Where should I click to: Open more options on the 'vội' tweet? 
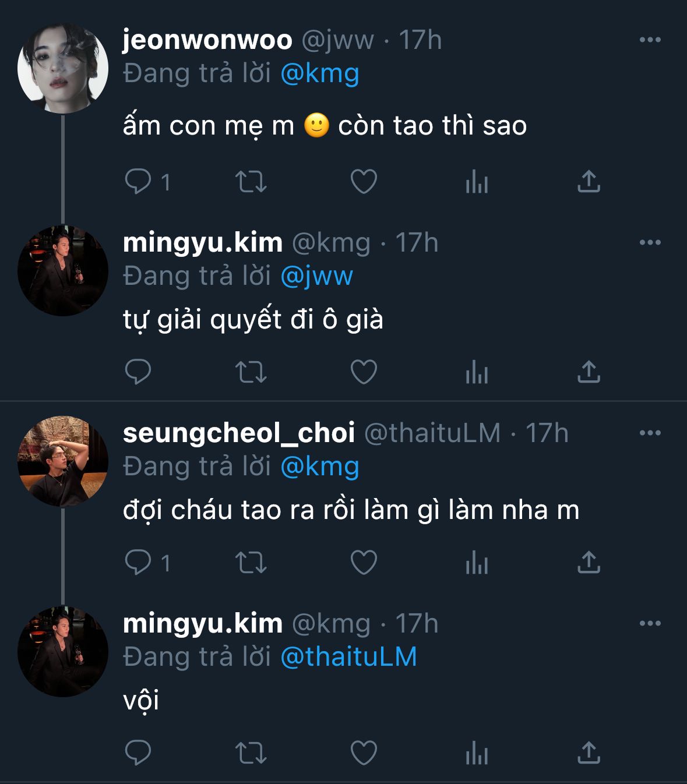point(650,624)
